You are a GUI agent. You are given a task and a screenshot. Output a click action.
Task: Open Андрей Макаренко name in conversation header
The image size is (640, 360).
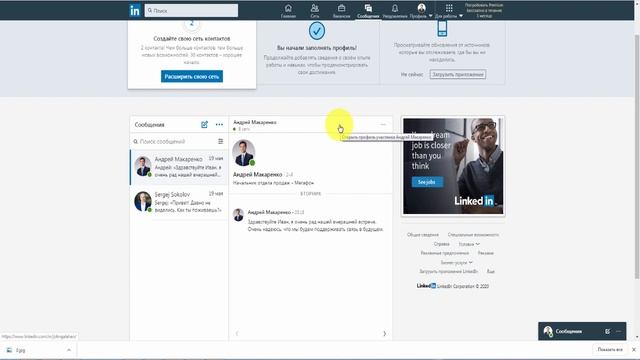[255, 122]
